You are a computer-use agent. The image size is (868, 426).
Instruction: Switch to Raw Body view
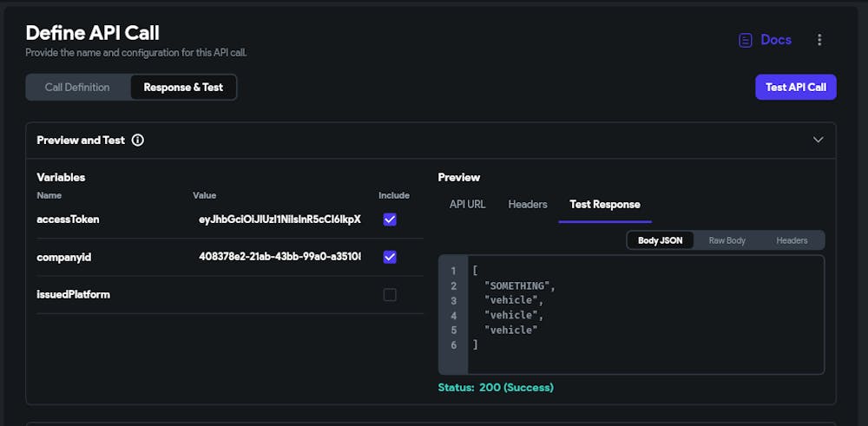(727, 240)
